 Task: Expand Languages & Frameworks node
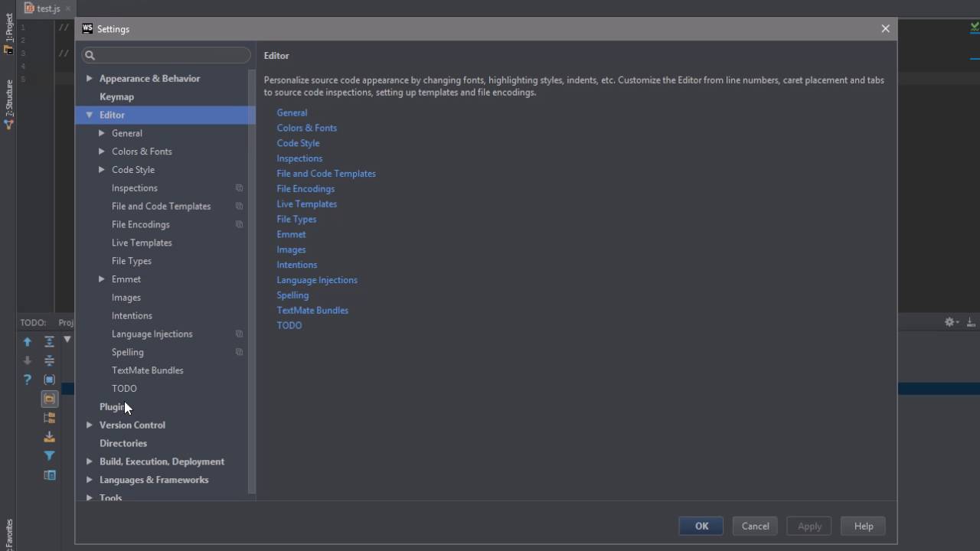[x=90, y=480]
